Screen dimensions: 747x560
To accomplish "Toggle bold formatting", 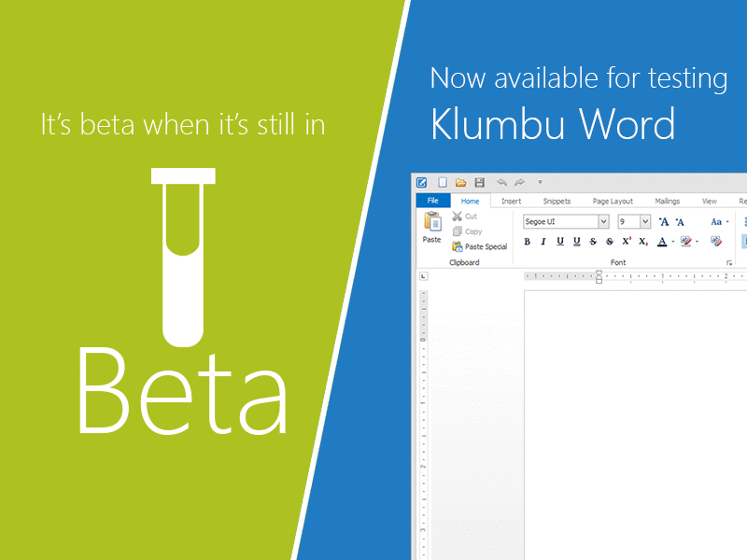I will (x=527, y=242).
